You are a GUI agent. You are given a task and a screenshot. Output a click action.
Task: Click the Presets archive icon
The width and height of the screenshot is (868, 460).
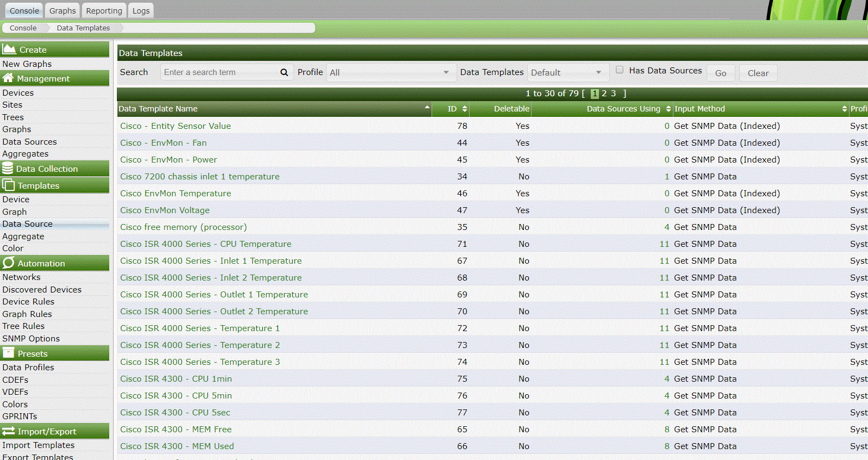pos(8,353)
